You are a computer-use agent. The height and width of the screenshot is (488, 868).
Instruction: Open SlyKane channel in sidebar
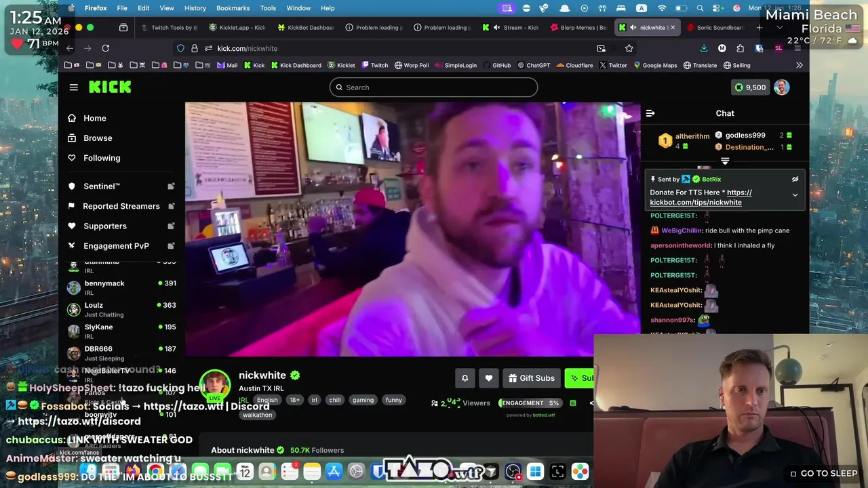(122, 331)
